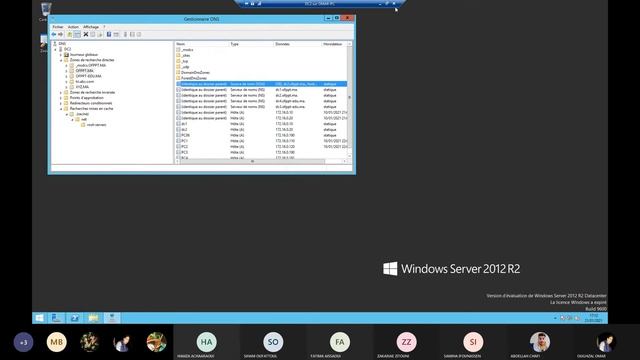Select the DNS Manager taskbar button
This screenshot has height=360, width=640.
coord(112,318)
